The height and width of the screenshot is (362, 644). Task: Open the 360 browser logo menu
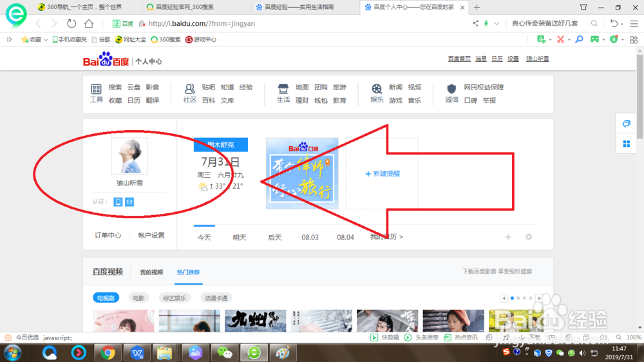click(15, 14)
